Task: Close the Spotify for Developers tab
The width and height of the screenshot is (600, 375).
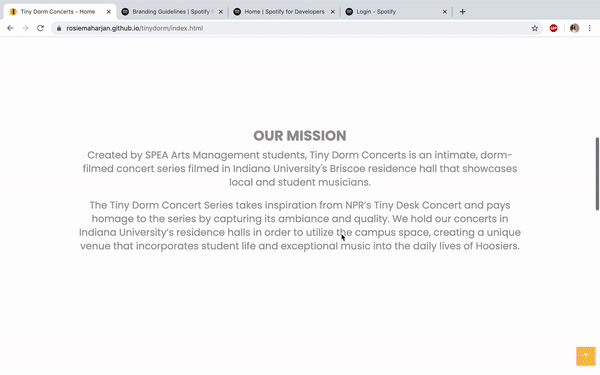Action: pos(333,12)
